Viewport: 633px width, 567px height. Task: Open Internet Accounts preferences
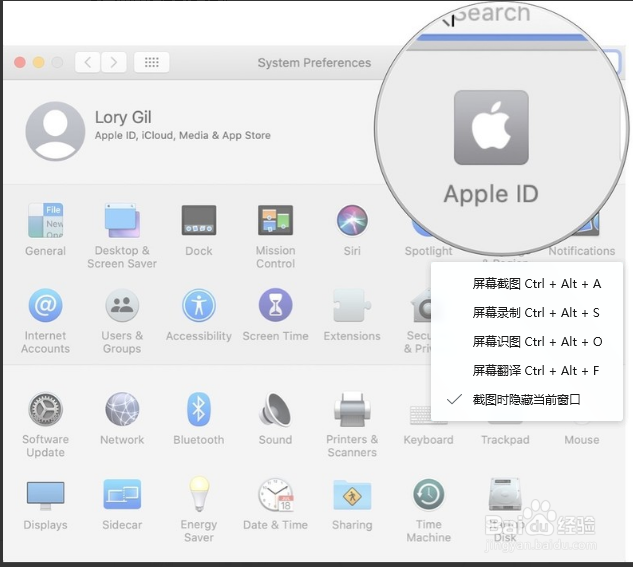(x=46, y=305)
